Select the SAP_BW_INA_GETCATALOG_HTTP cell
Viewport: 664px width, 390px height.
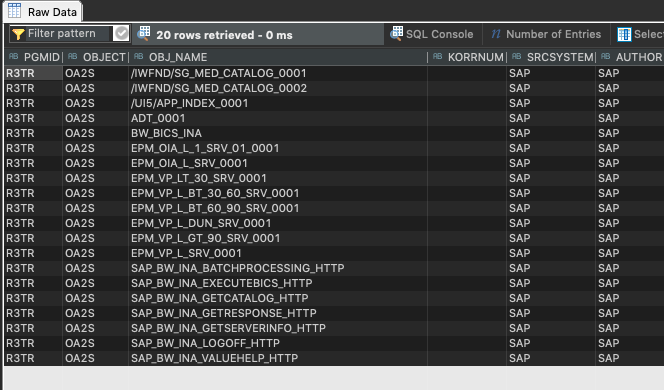[278, 299]
